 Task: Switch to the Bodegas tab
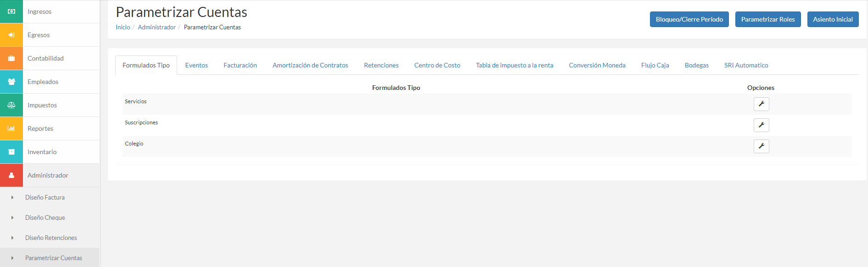[x=696, y=65]
